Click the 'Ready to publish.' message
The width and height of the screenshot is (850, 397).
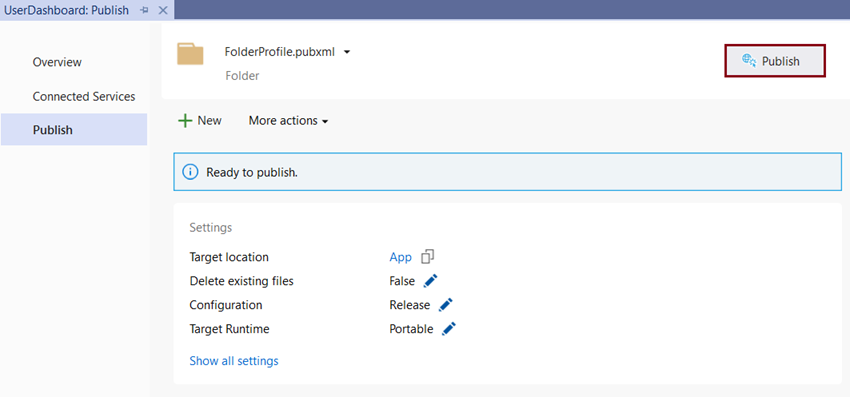point(252,173)
